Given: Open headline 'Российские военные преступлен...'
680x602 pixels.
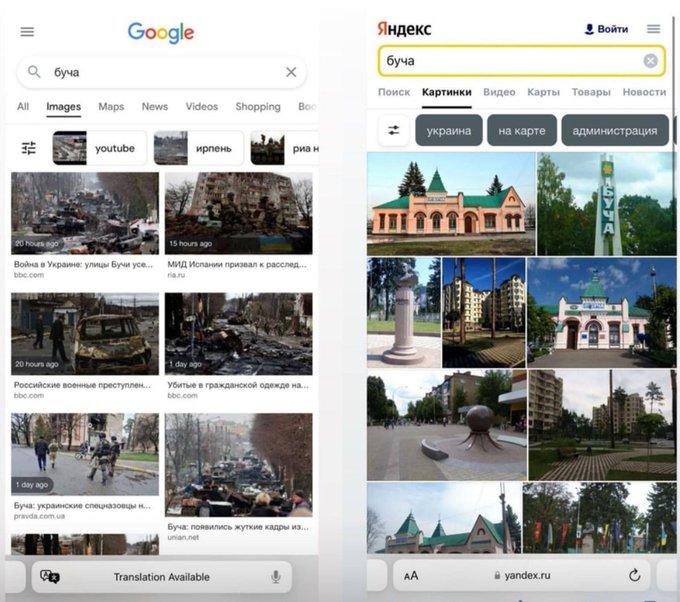Looking at the screenshot, I should click(x=82, y=385).
